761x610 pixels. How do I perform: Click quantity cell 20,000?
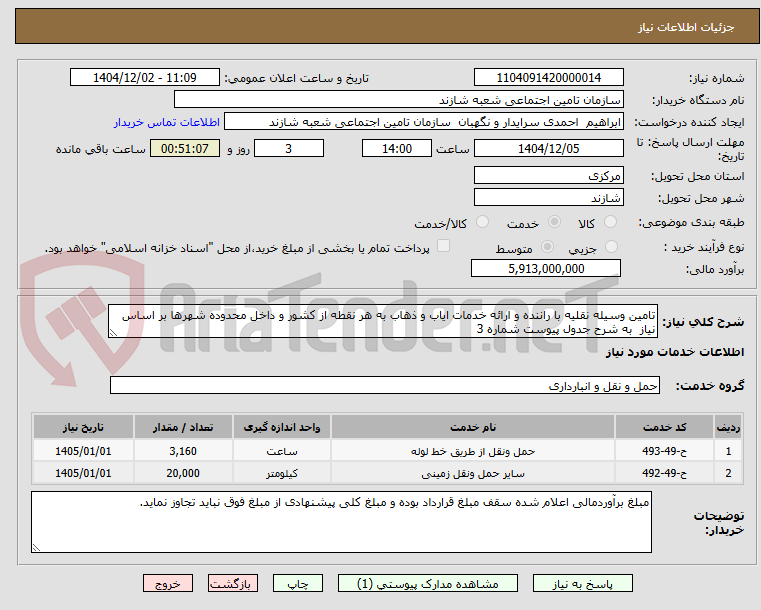tap(183, 473)
